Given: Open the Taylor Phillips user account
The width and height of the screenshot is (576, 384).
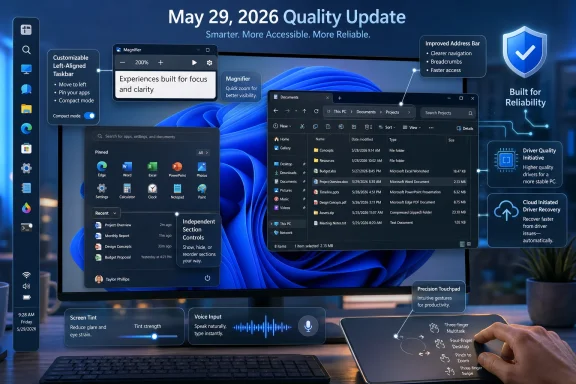Looking at the screenshot, I should click(112, 279).
